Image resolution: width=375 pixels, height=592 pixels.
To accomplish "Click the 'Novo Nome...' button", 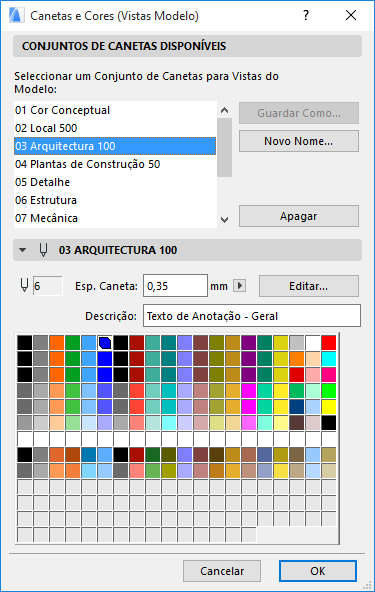I will click(x=299, y=141).
